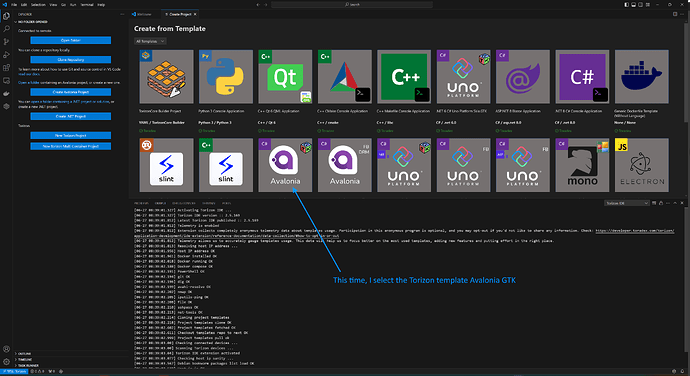
Task: Open Source Control view in activity bar
Action: coord(6,42)
